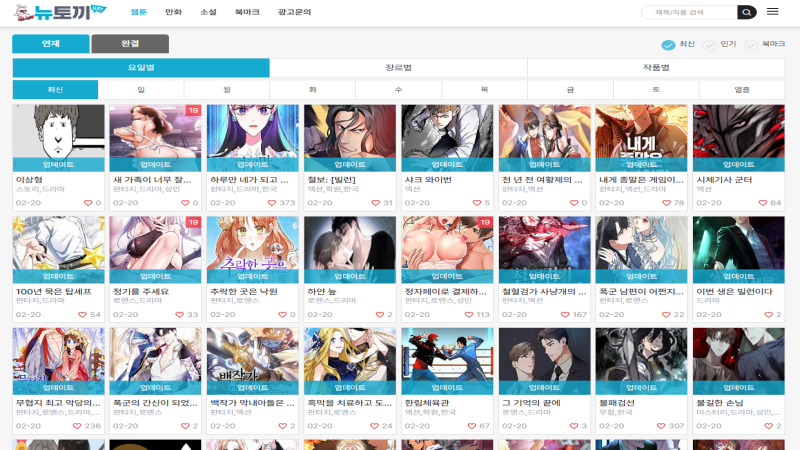Open the 장르별 category tab
The image size is (800, 450).
[x=398, y=67]
